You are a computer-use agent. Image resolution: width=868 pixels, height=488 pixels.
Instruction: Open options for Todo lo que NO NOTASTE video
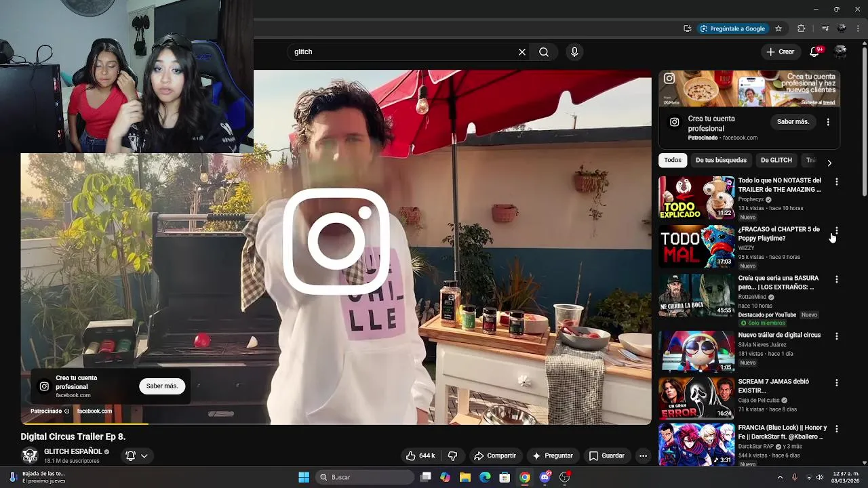[837, 182]
